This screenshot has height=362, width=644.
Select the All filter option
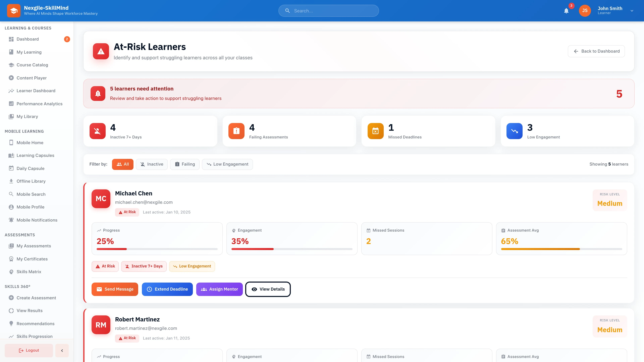(122, 164)
